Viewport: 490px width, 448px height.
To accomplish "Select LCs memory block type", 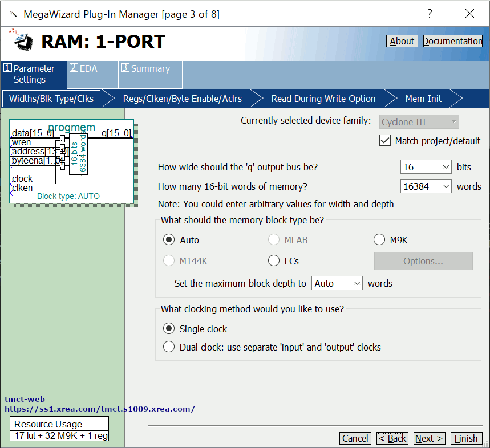I will (274, 260).
